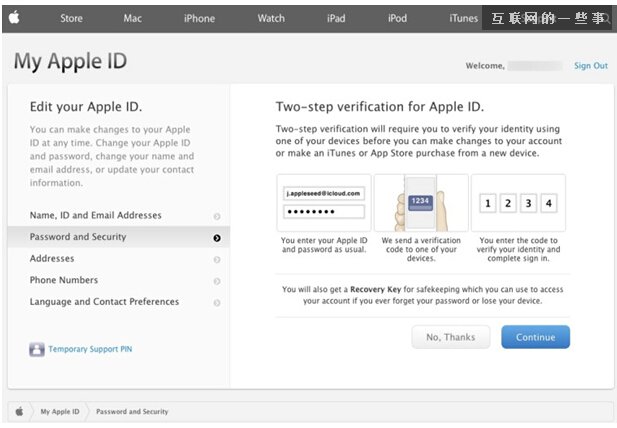Open the Store menu item
This screenshot has height=428, width=617.
pos(72,18)
